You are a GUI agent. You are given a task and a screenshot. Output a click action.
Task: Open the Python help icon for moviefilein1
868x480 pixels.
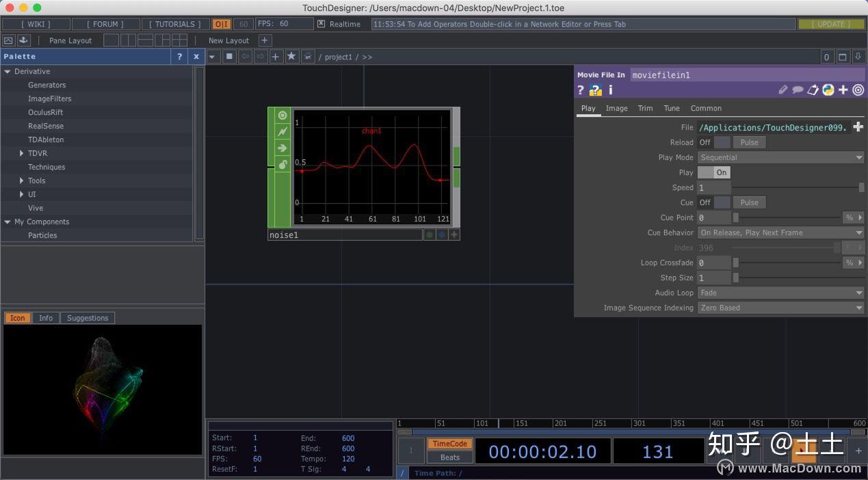tap(595, 90)
